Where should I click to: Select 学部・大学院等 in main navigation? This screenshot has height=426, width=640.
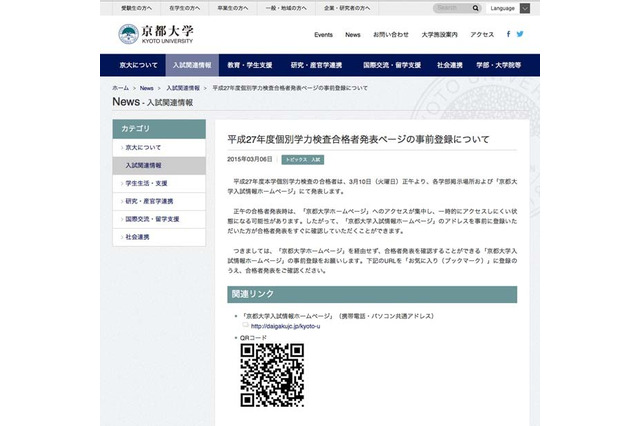[499, 65]
